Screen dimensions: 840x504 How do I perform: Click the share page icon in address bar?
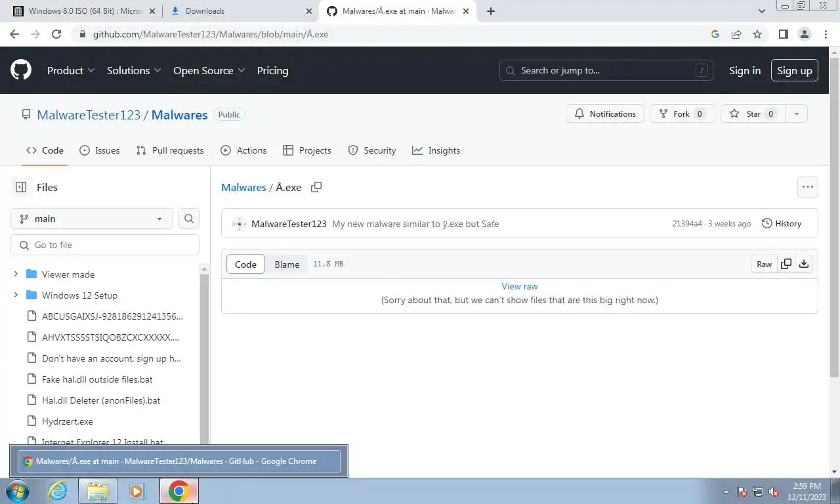tap(736, 34)
